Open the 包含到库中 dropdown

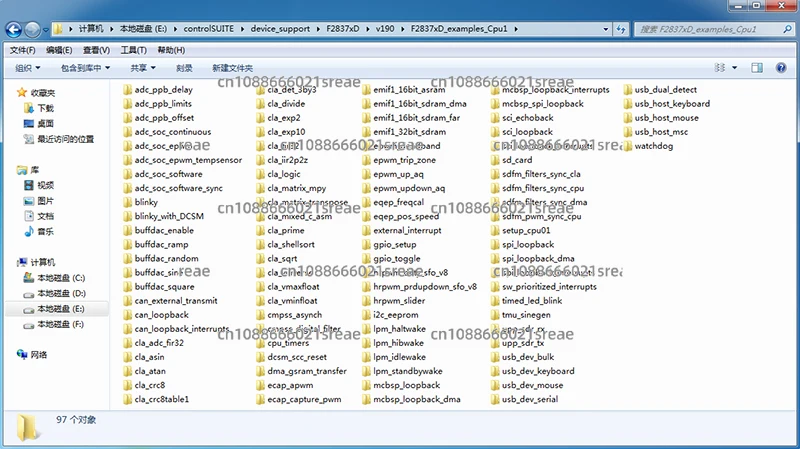coord(85,68)
